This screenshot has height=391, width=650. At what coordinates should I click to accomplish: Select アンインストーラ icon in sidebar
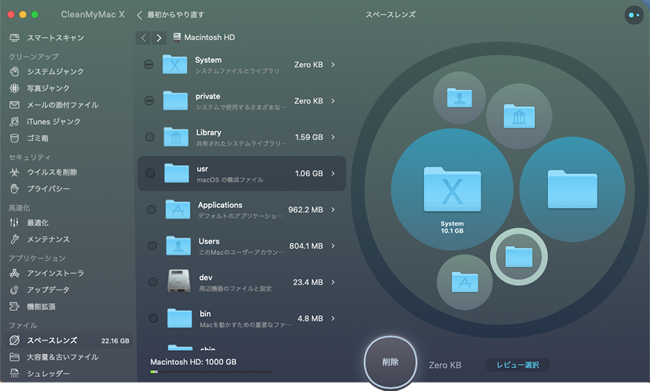15,273
